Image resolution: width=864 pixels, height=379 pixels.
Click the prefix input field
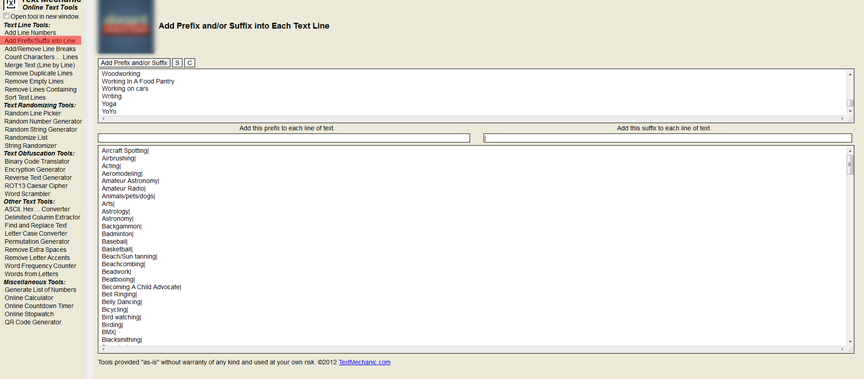[284, 138]
